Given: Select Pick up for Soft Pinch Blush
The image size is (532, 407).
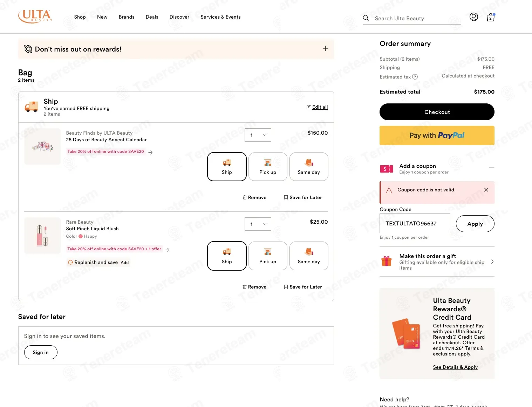Looking at the screenshot, I should [x=268, y=256].
